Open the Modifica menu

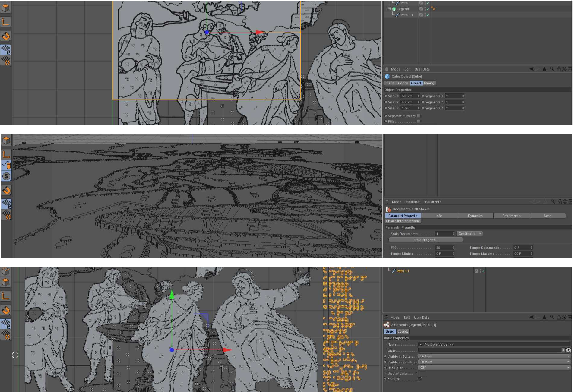point(412,202)
